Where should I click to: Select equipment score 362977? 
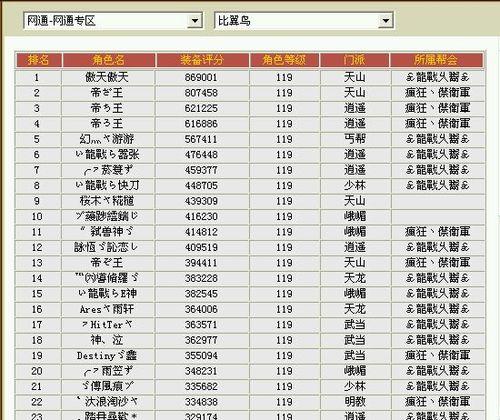coord(201,340)
